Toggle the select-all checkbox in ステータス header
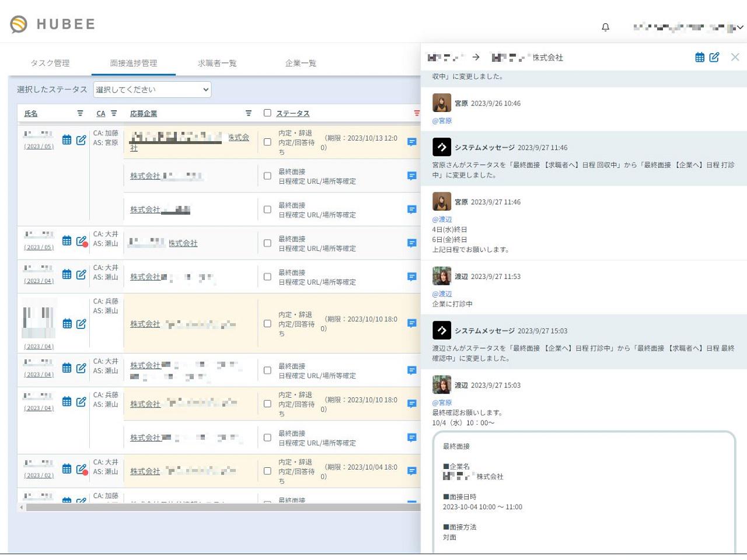 coord(267,113)
